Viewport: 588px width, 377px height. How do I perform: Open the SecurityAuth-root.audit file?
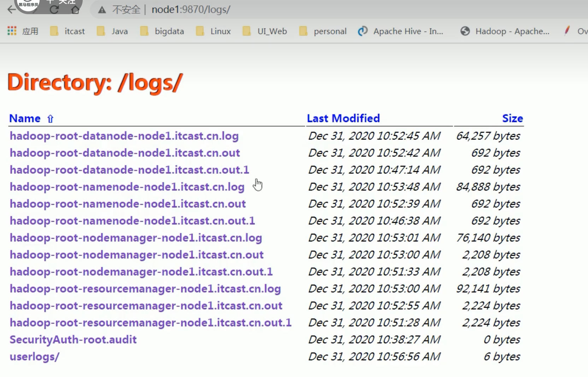73,340
